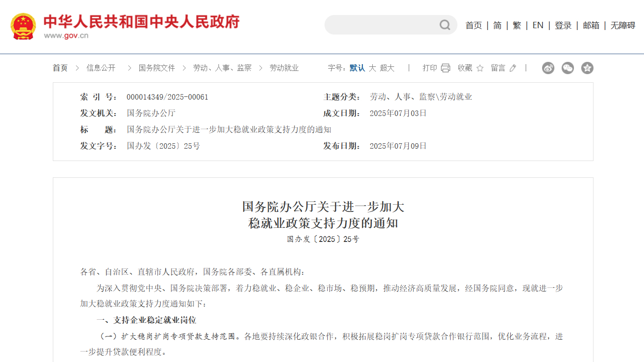Screen dimensions: 644x362
Task: Open the 信息公开 breadcrumb link
Action: click(x=101, y=68)
